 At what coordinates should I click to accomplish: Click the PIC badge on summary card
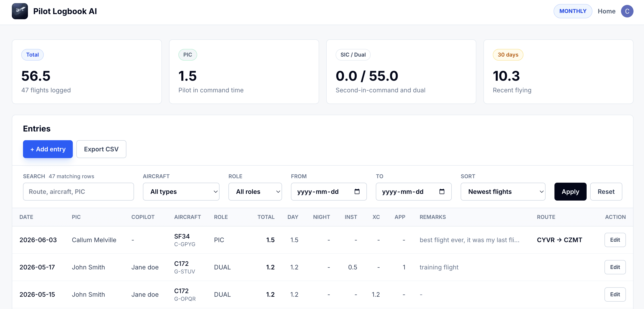(x=188, y=55)
